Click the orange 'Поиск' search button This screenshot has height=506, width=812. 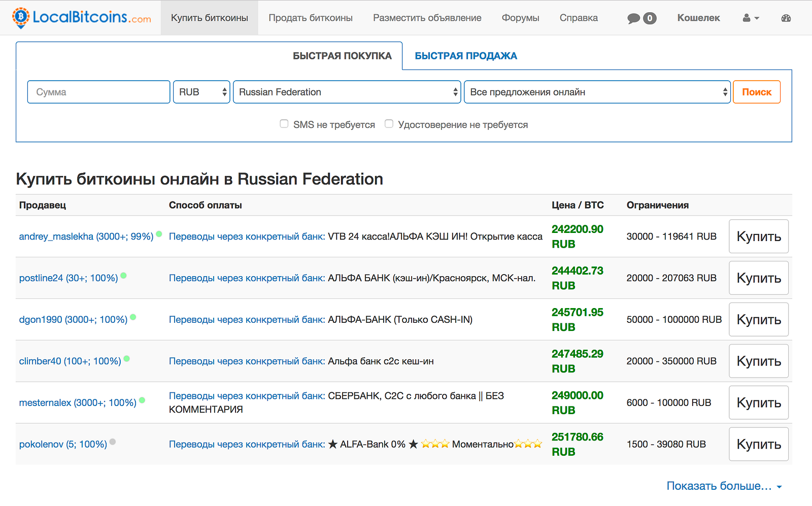click(x=757, y=92)
